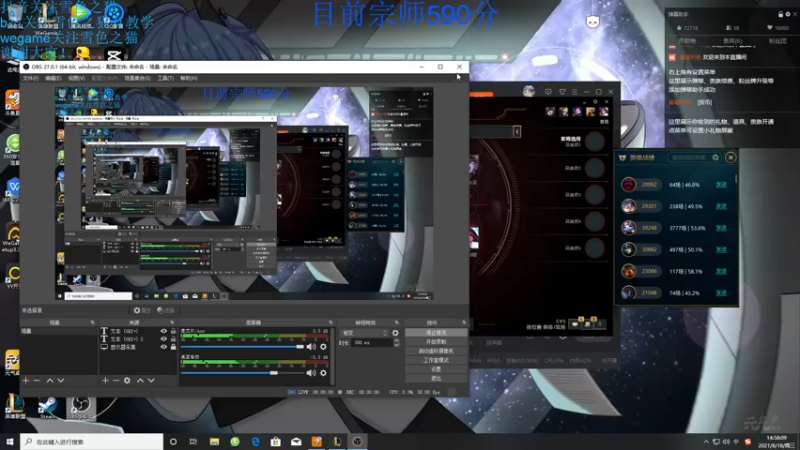Click the 启动虚拟摄像机 button

pyautogui.click(x=436, y=351)
